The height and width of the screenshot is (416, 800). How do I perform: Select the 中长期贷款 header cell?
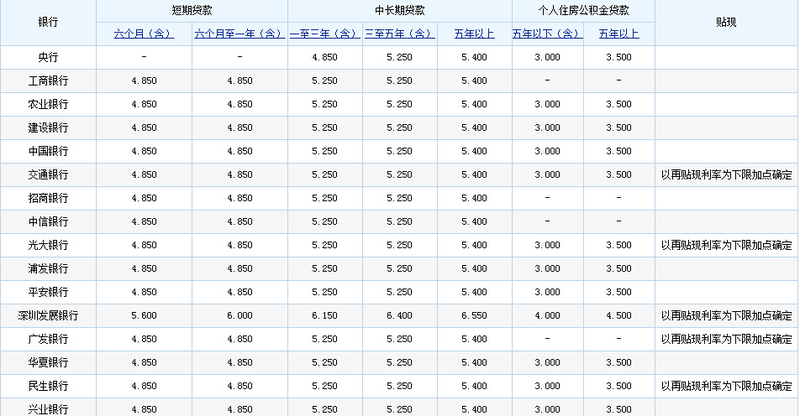pos(400,11)
